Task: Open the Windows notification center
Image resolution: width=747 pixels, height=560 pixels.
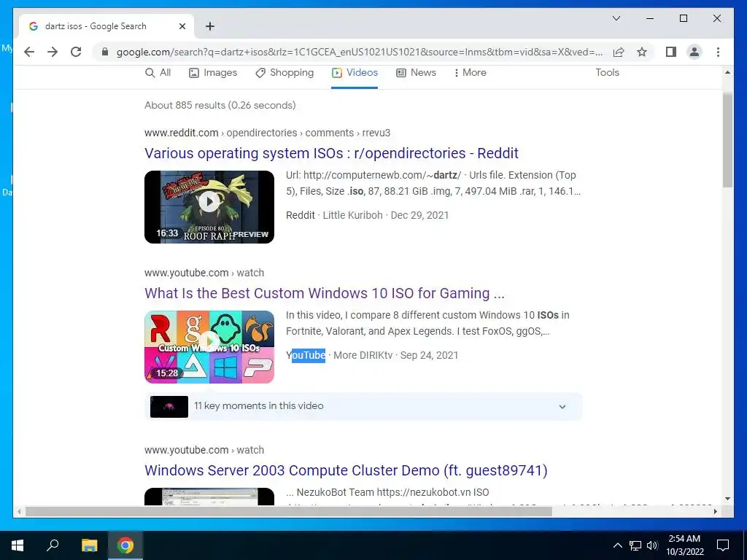Action: (723, 545)
